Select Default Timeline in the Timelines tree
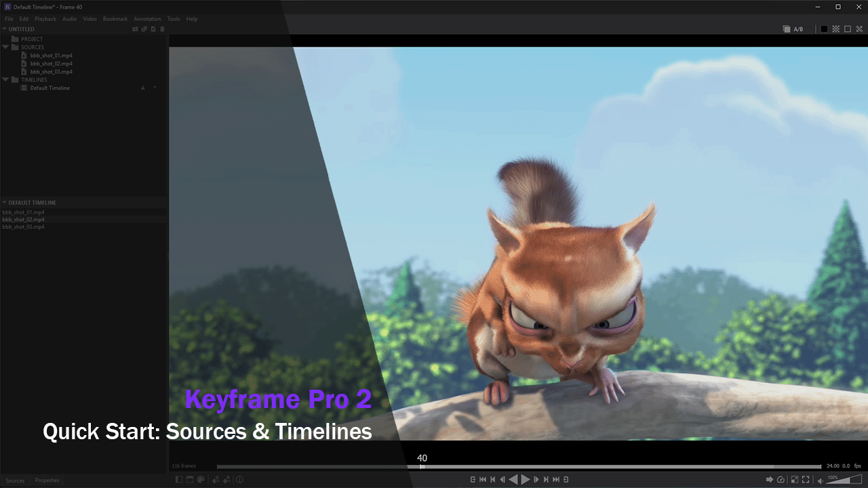868x488 pixels. (x=50, y=88)
